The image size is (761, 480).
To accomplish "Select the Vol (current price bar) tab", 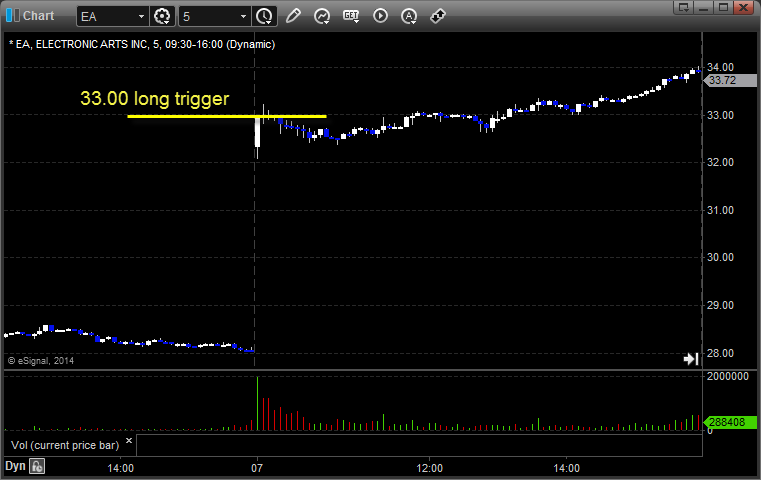I will (65, 445).
